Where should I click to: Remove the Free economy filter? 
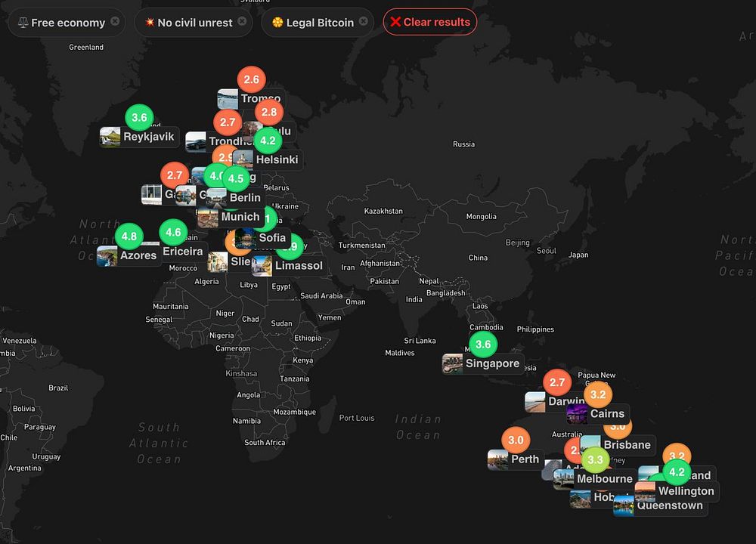pyautogui.click(x=115, y=21)
